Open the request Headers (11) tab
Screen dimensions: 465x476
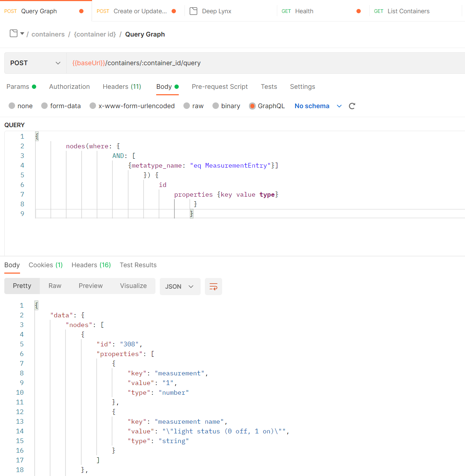pos(122,87)
